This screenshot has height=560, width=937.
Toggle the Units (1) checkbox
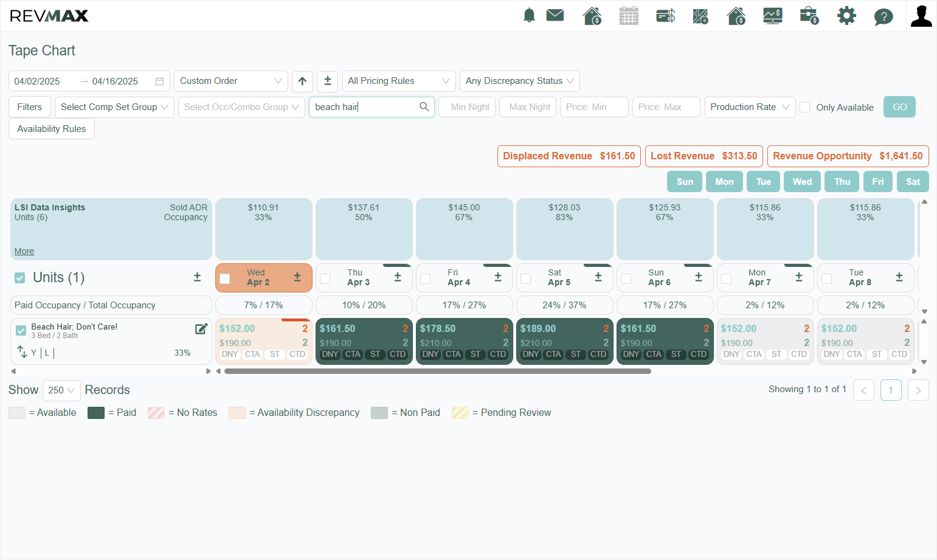[x=20, y=278]
